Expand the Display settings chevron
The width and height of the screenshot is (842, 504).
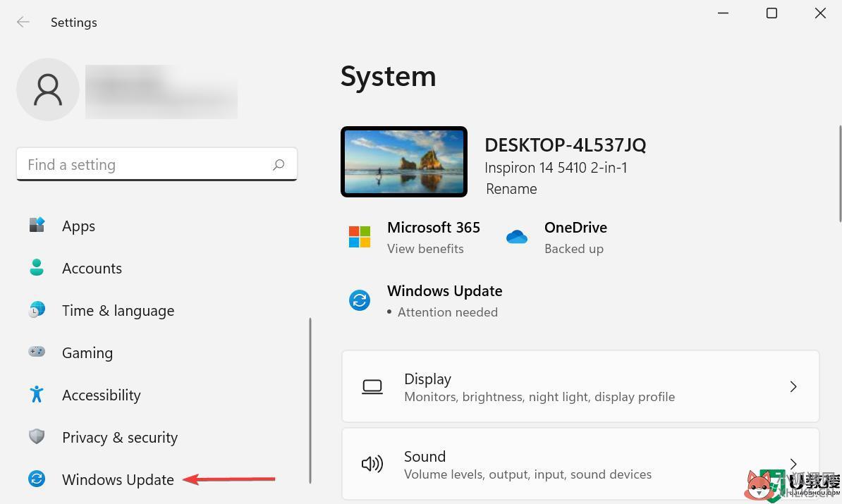tap(793, 386)
